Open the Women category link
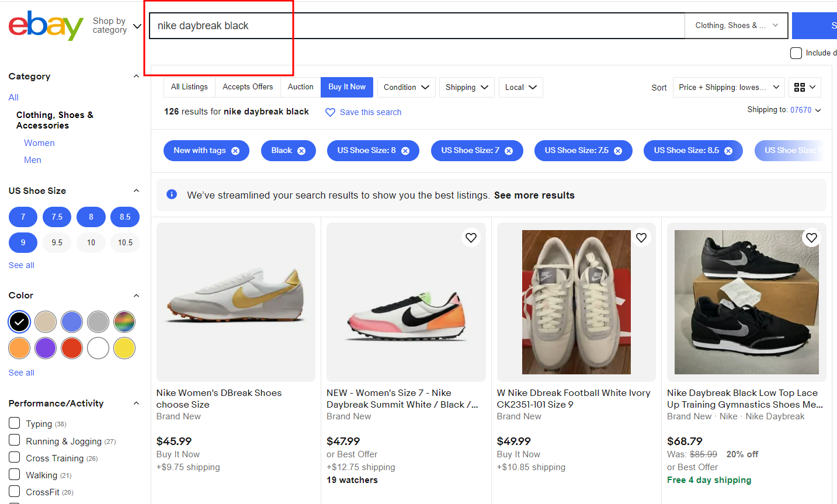This screenshot has width=837, height=504. (39, 143)
